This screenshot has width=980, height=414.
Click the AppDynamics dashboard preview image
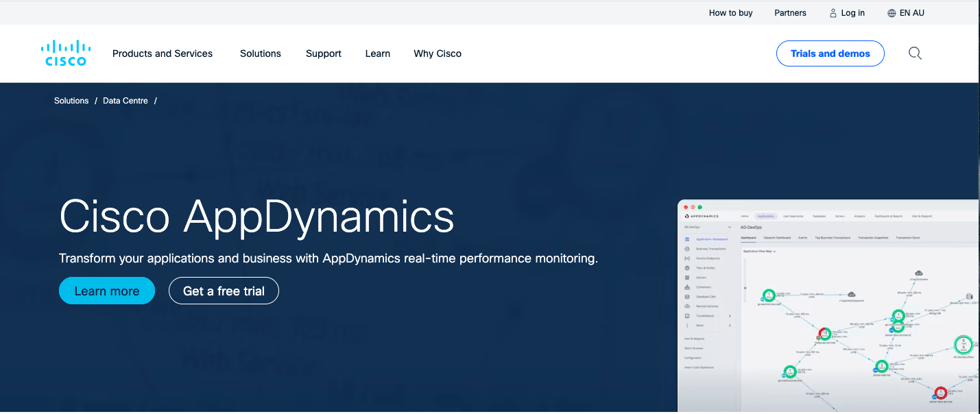(828, 306)
